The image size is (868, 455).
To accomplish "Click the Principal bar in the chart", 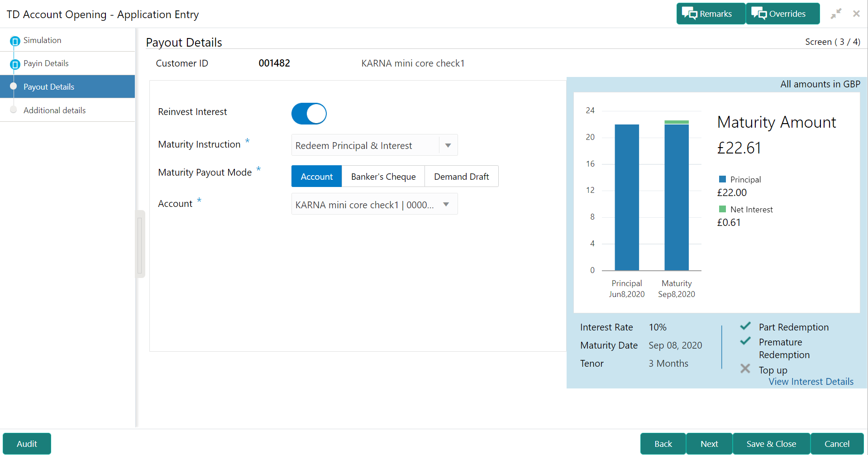I will point(627,197).
